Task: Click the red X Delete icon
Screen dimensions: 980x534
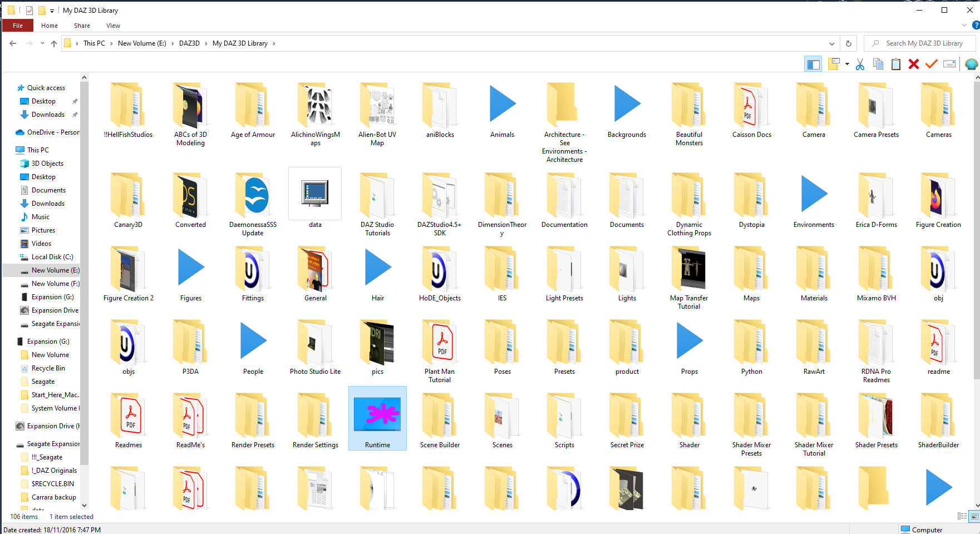Action: (x=914, y=65)
